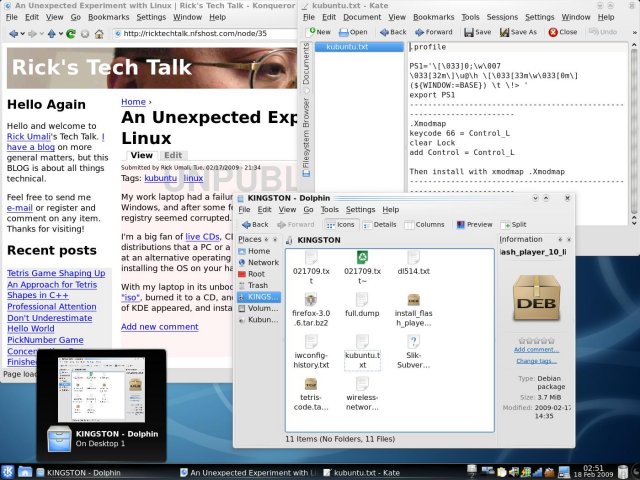The image size is (640, 480).
Task: Click the star rating in Information panel
Action: tap(536, 340)
